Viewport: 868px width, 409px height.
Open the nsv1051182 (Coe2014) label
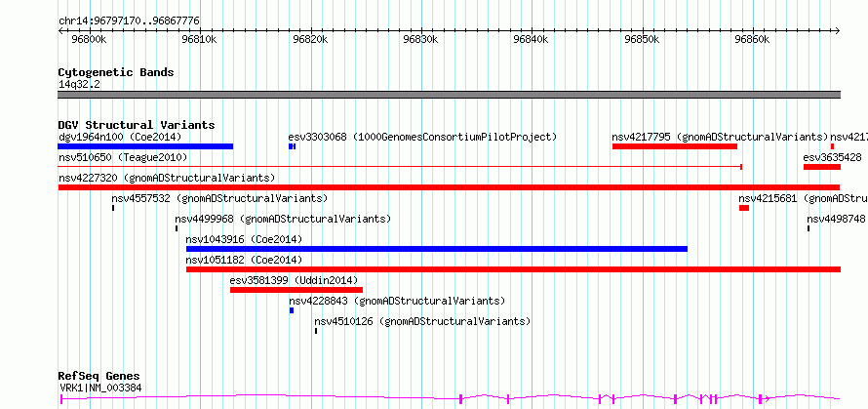(x=244, y=260)
